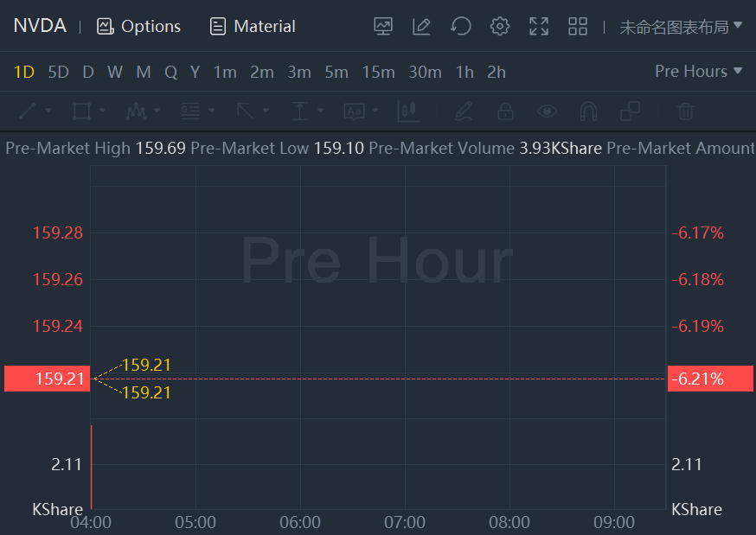Click the 159.21 current price label

(x=48, y=379)
